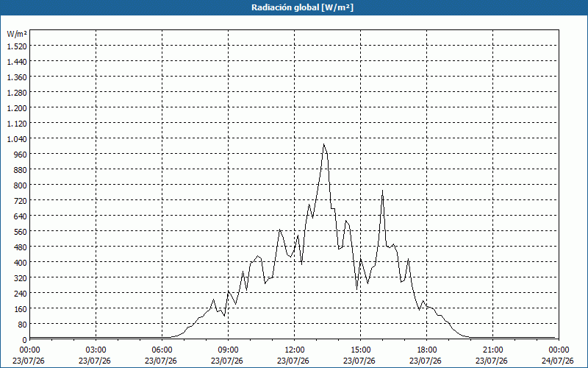Click the 320 y-axis value
Viewport: 588px width, 368px height.
click(20, 278)
